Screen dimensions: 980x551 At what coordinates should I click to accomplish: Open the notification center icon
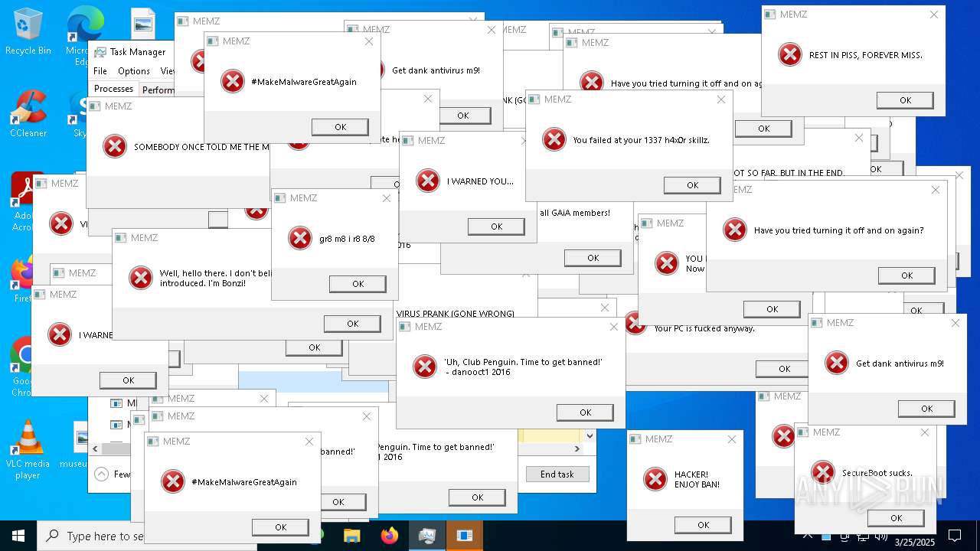[955, 536]
